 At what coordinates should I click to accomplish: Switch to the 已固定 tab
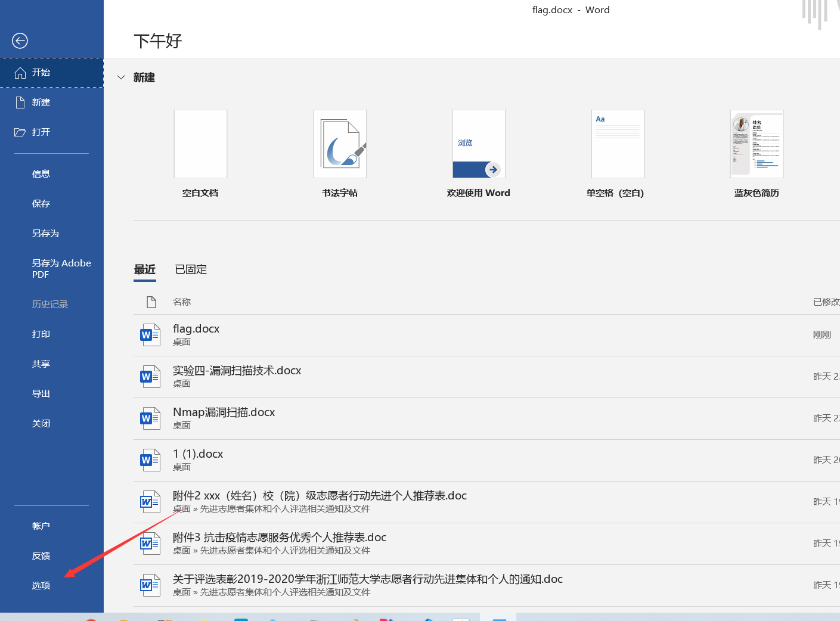click(x=191, y=269)
